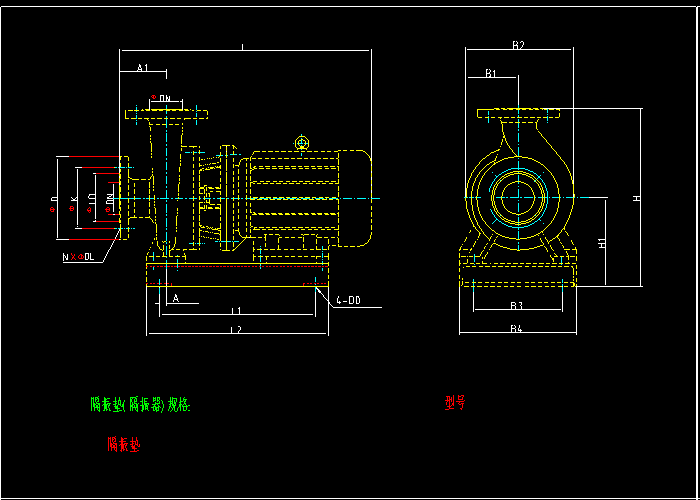Select the B4 base width dimension

click(x=517, y=328)
